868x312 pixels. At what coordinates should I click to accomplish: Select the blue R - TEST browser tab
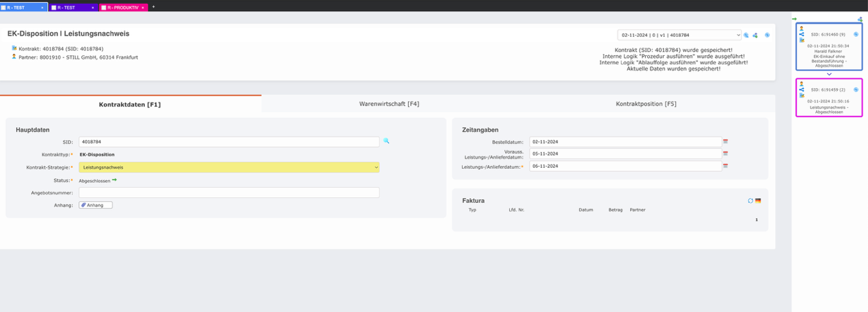[x=23, y=7]
